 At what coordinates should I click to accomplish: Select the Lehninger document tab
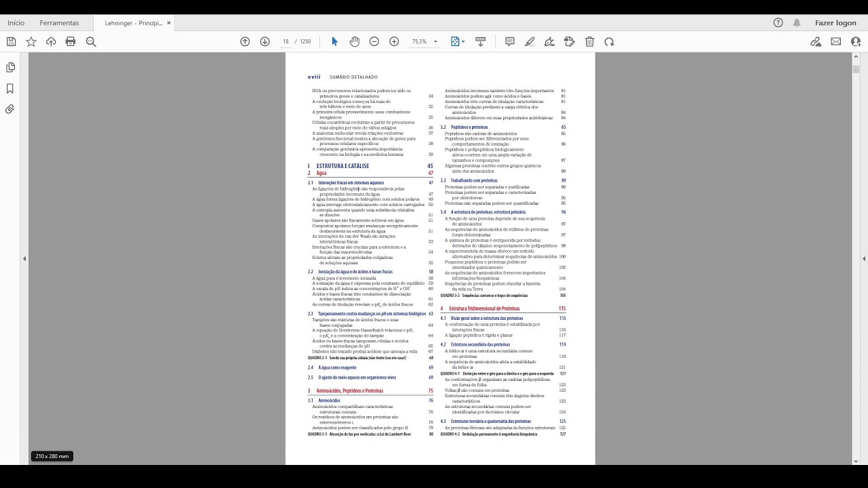[134, 22]
